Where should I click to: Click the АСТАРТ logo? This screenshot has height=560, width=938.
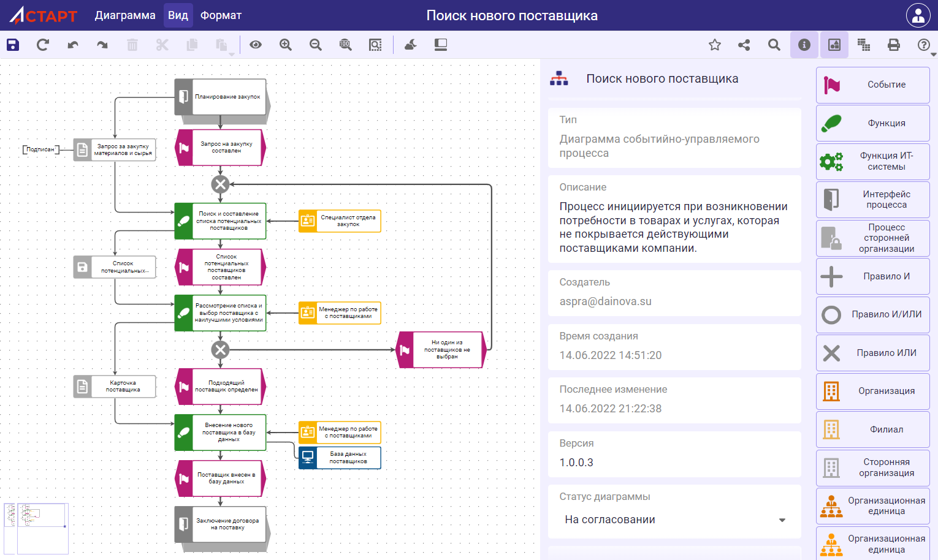click(x=44, y=15)
